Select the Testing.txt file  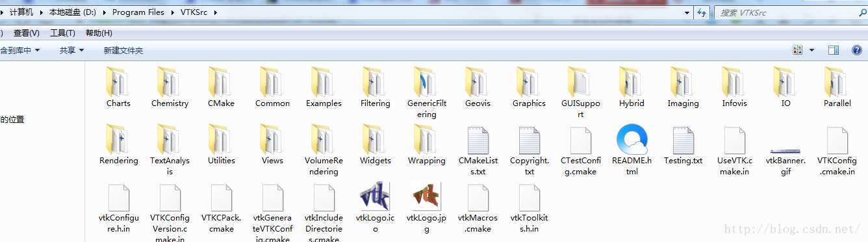click(683, 145)
